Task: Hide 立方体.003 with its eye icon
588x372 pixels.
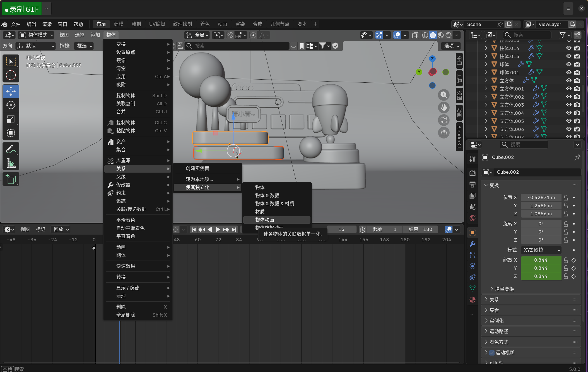Action: [x=569, y=105]
